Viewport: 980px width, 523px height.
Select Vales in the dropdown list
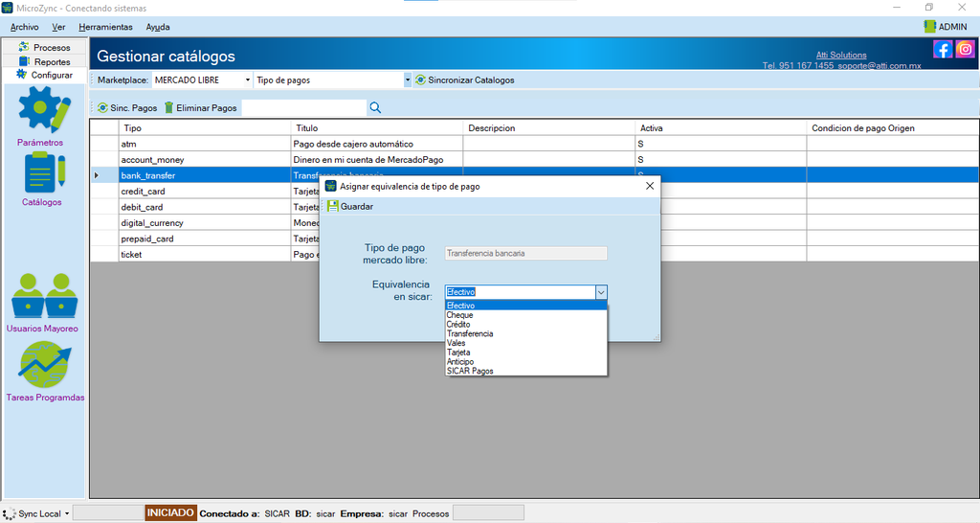(x=525, y=343)
